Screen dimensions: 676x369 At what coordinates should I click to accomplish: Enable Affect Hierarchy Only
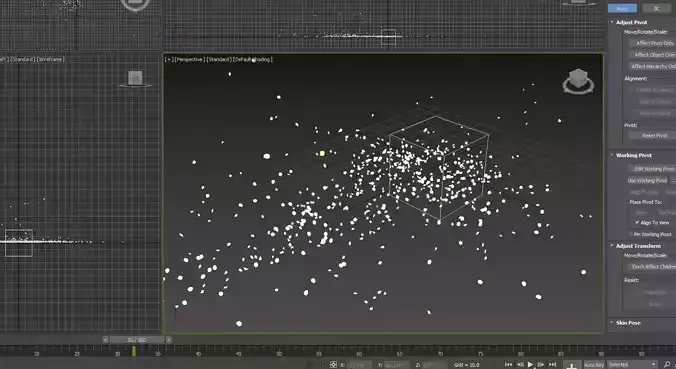653,66
